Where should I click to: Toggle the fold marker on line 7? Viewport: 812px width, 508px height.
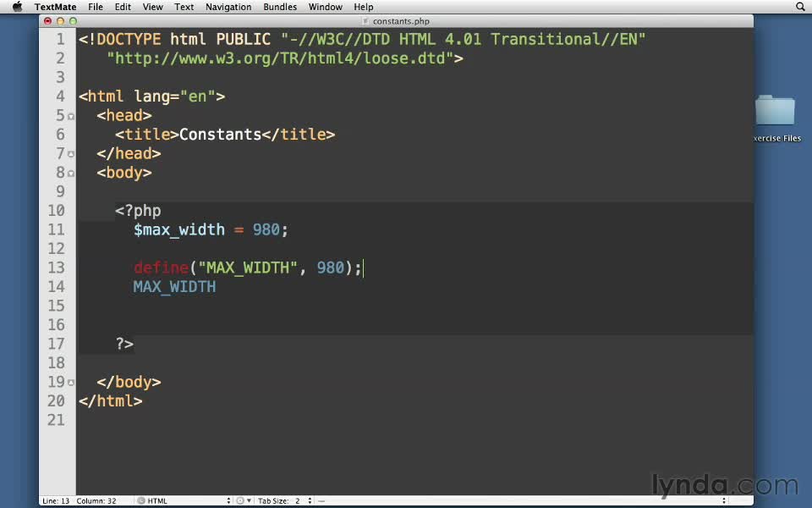pos(71,154)
